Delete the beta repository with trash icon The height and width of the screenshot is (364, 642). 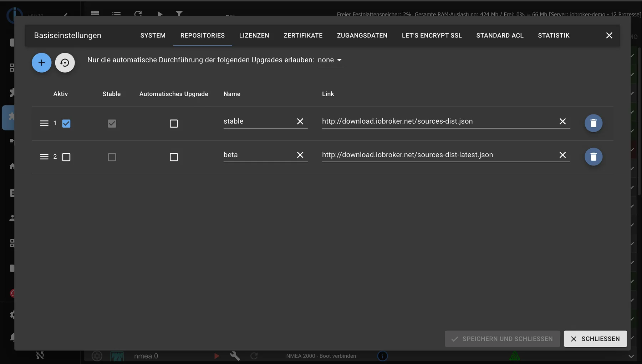point(593,157)
